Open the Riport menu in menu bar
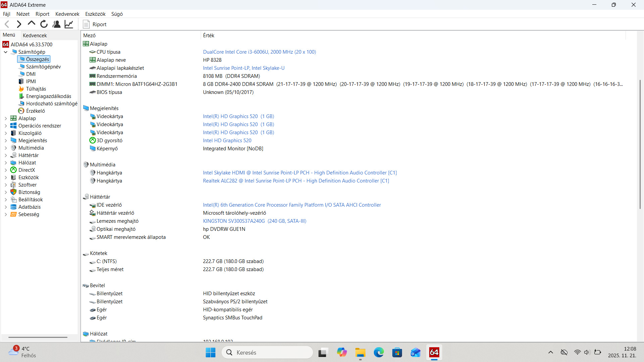644x362 pixels. 42,14
